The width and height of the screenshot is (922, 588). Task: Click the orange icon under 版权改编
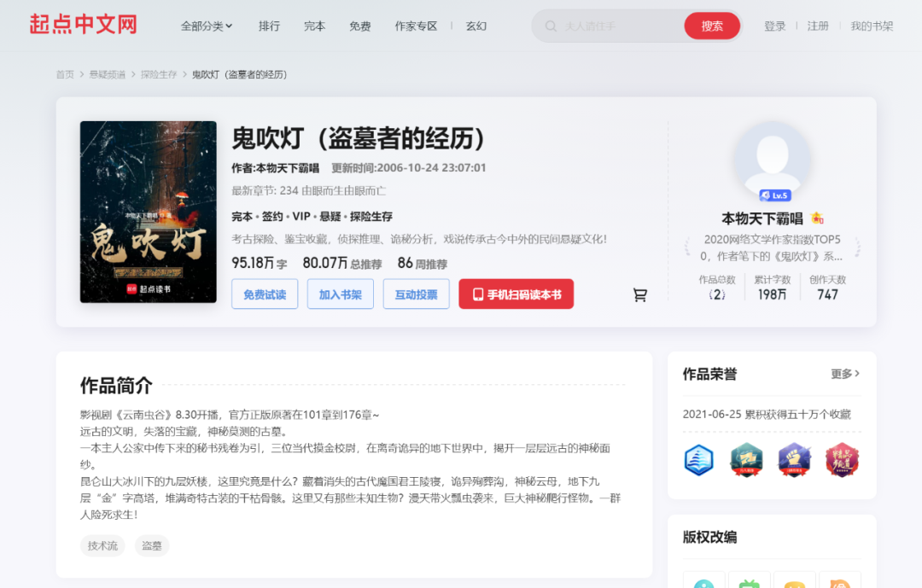coord(840,582)
